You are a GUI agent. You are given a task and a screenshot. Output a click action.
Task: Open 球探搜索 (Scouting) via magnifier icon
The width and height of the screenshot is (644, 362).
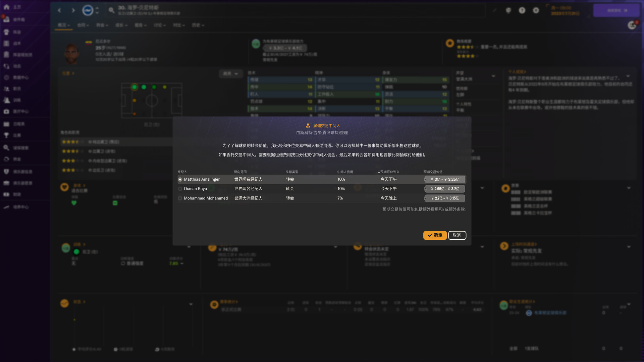pyautogui.click(x=13, y=147)
